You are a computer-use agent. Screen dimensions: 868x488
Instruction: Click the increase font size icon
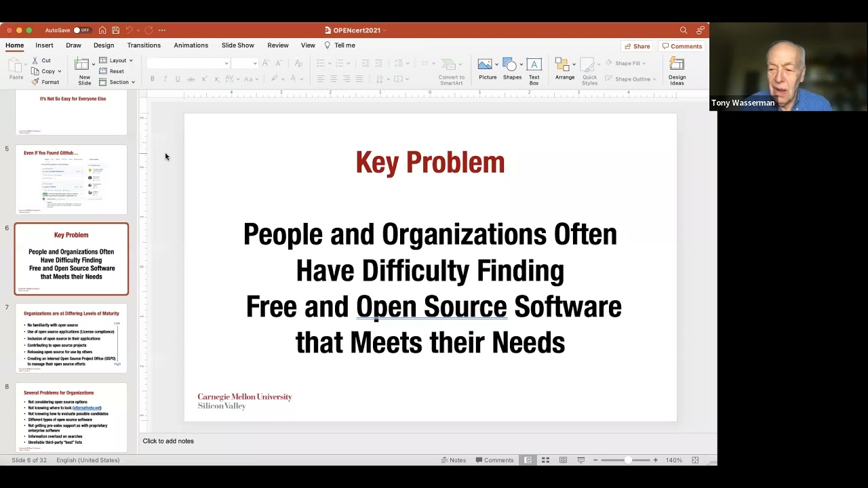[x=266, y=63]
